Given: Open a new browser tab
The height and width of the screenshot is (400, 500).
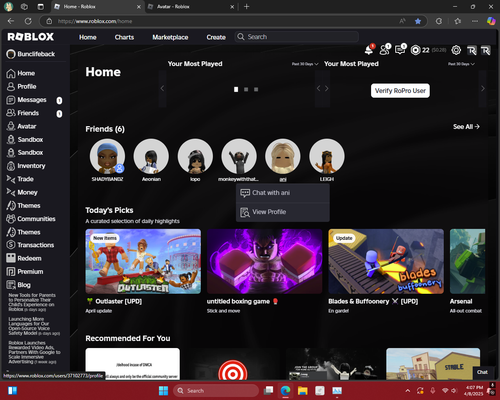Looking at the screenshot, I should [x=247, y=6].
